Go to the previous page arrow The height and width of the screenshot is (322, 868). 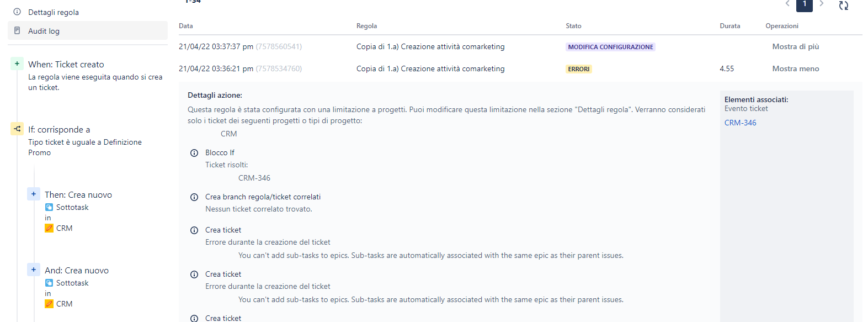[x=787, y=4]
